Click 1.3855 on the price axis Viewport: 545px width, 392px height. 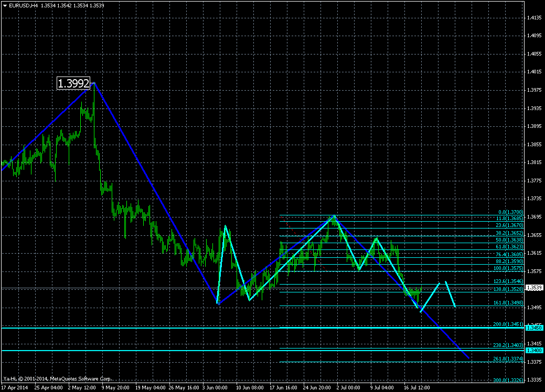(x=535, y=145)
